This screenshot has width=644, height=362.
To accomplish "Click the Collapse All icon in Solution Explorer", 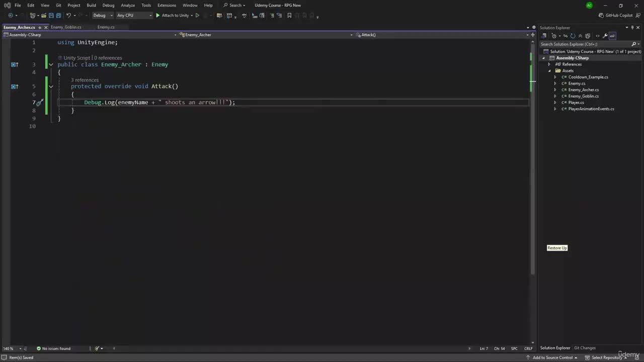I will 580,36.
